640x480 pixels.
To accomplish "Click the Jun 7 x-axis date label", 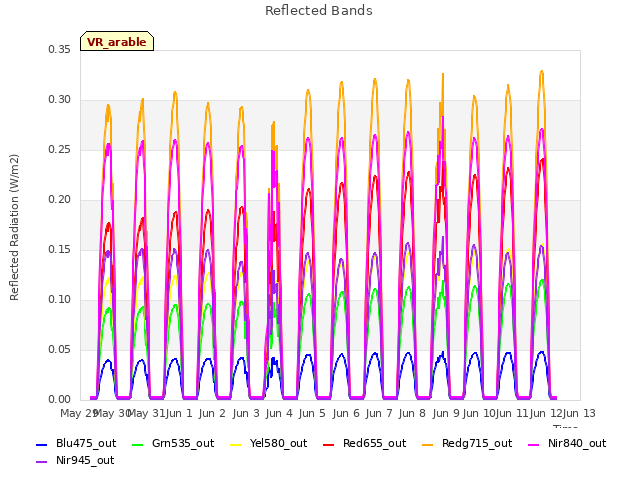I will point(379,413).
